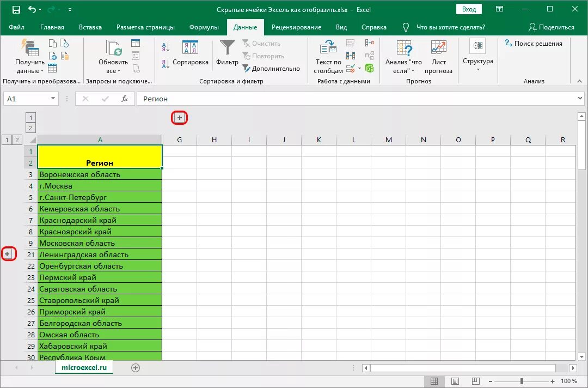Viewport: 588px width, 388px height.
Task: Select column G header
Action: point(179,140)
